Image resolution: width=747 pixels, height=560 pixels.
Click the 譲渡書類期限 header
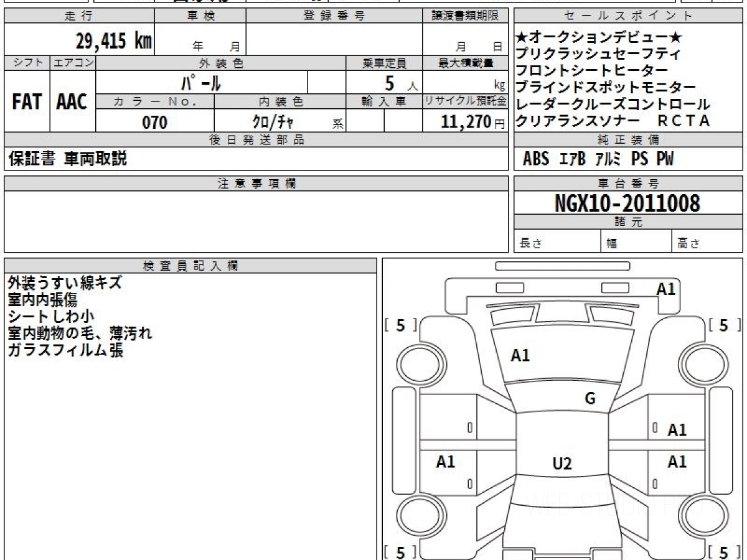pyautogui.click(x=465, y=16)
